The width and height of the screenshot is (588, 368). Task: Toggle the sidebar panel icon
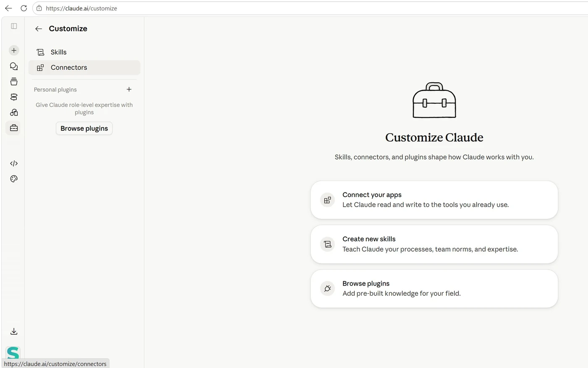coord(14,26)
